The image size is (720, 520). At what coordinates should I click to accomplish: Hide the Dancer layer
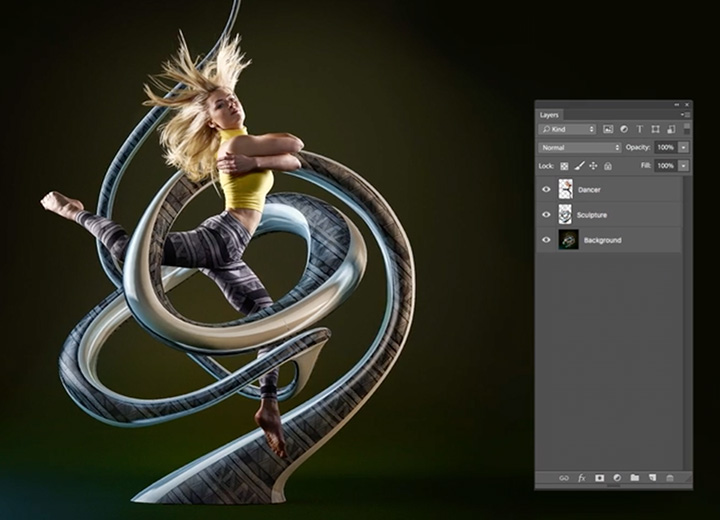546,189
